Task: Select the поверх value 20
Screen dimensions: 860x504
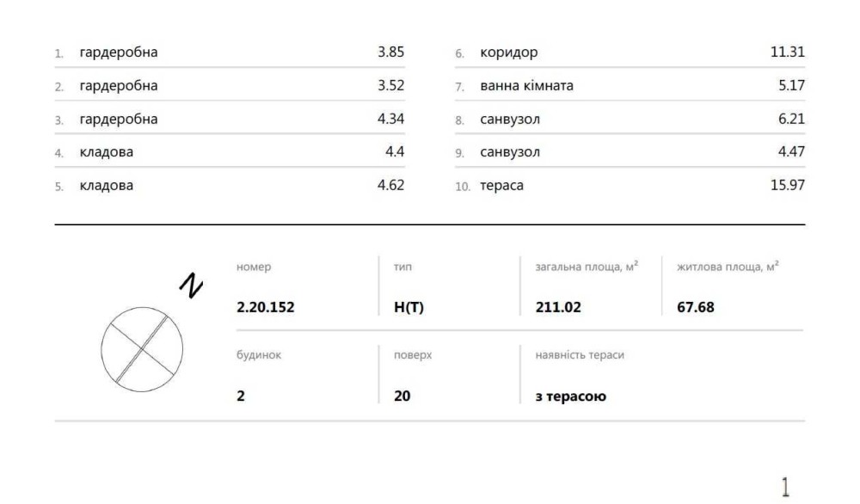Action: coord(402,396)
